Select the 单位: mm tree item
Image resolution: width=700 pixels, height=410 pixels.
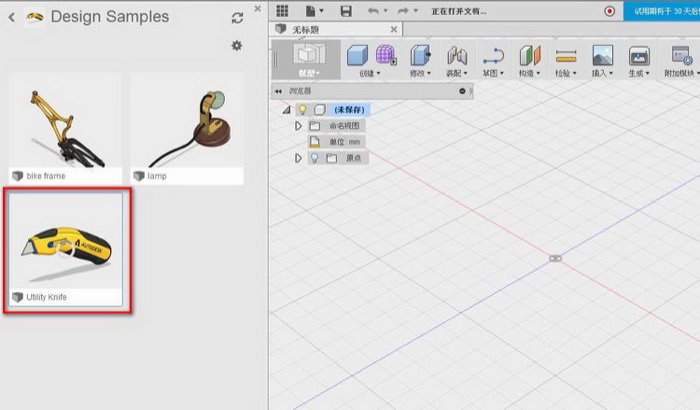(x=344, y=142)
